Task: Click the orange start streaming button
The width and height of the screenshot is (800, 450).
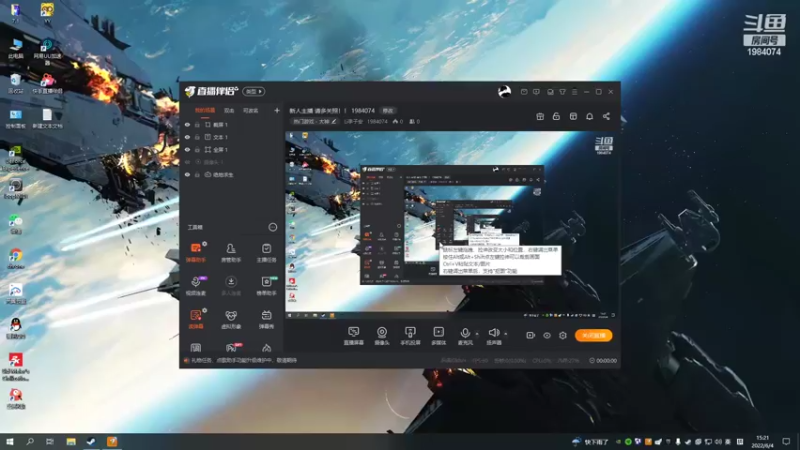Action: coord(593,335)
